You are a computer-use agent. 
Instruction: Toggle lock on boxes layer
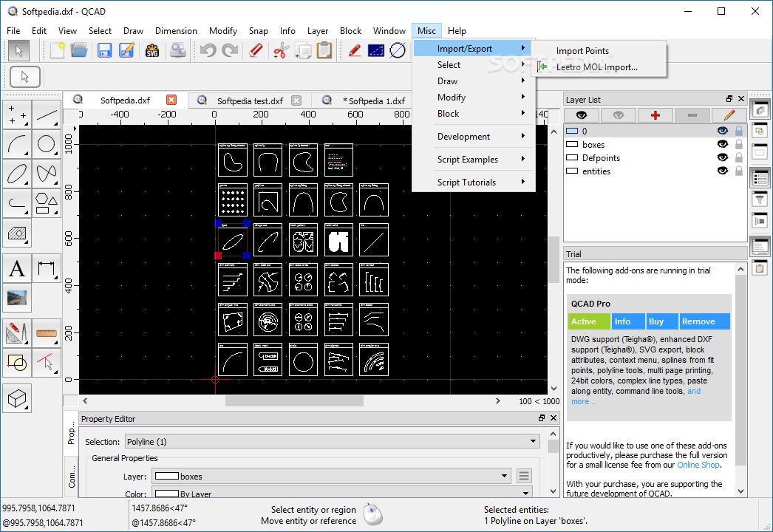click(738, 144)
